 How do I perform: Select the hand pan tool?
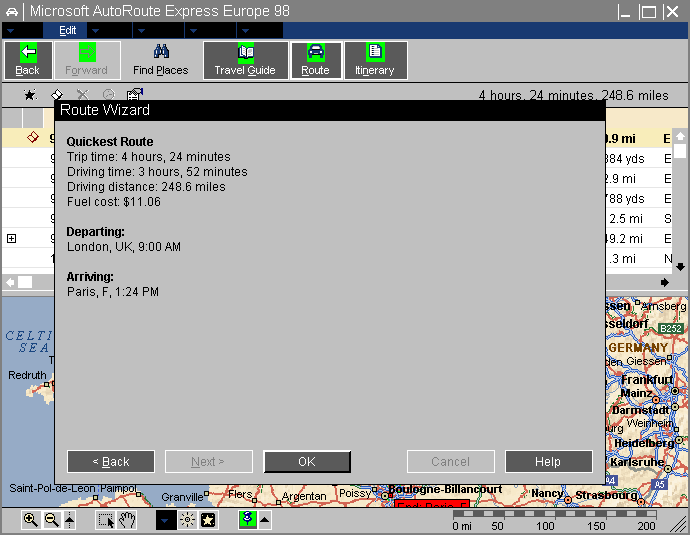pos(127,520)
